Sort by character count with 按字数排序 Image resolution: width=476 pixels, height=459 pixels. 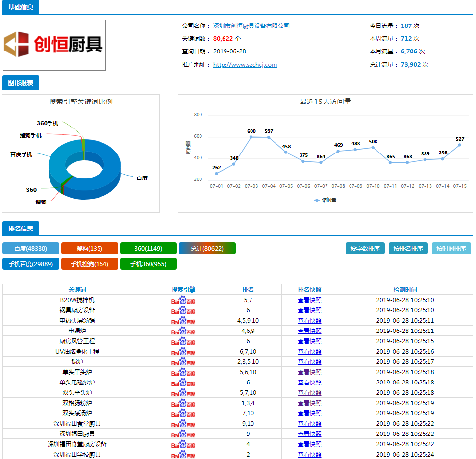(x=365, y=248)
